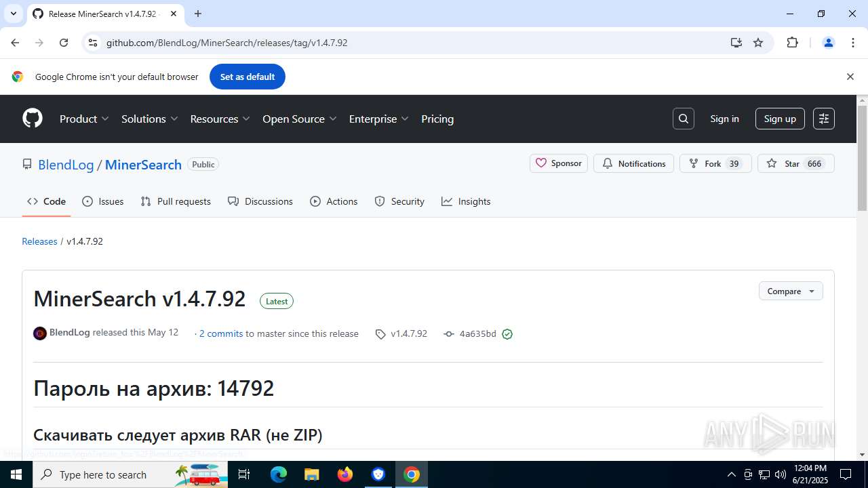The width and height of the screenshot is (868, 488).
Task: Open the Windows notification center
Action: coord(846,474)
